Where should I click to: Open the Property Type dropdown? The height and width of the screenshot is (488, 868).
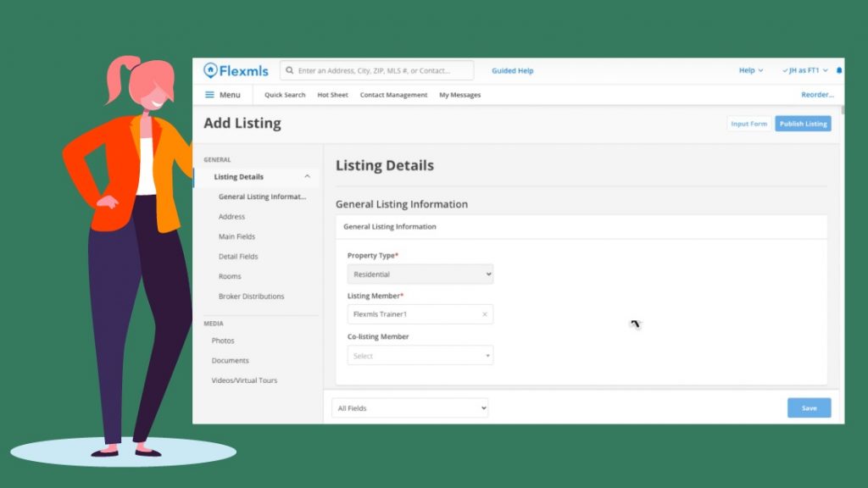pyautogui.click(x=420, y=274)
